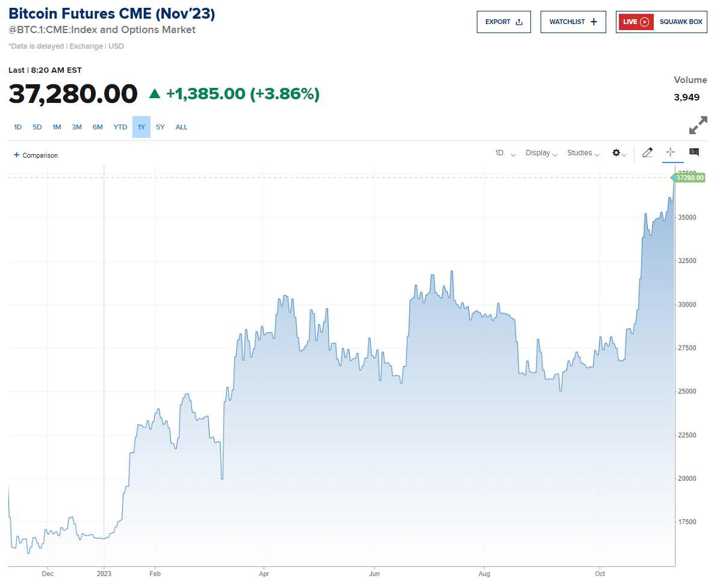The width and height of the screenshot is (717, 588).
Task: Click the green price-up triangle indicator
Action: click(x=155, y=94)
